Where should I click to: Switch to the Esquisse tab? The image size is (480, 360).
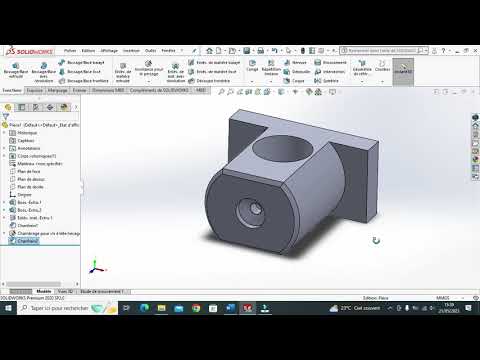(x=34, y=90)
